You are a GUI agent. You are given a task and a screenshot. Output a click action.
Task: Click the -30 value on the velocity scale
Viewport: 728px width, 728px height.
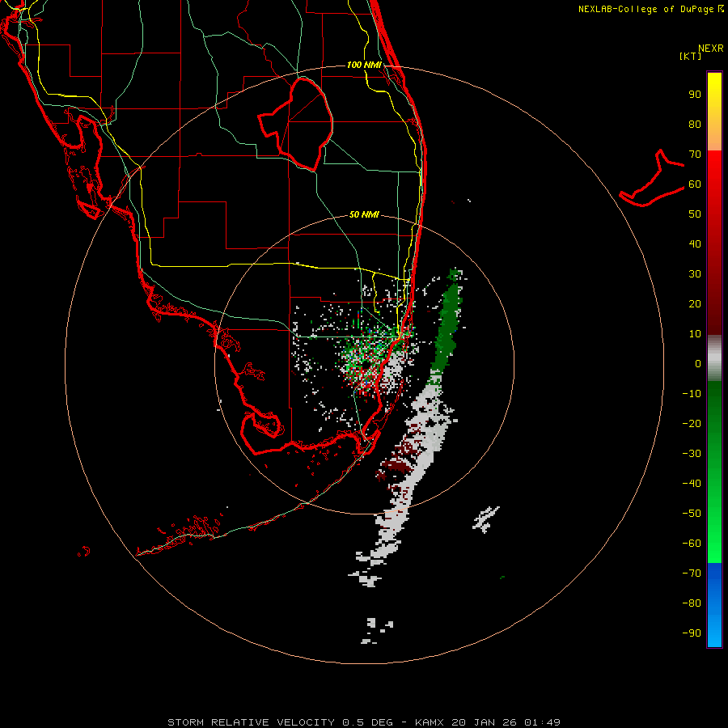(x=692, y=454)
